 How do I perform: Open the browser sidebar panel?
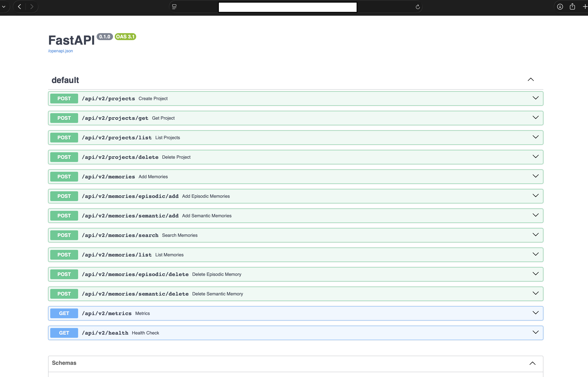click(x=174, y=7)
